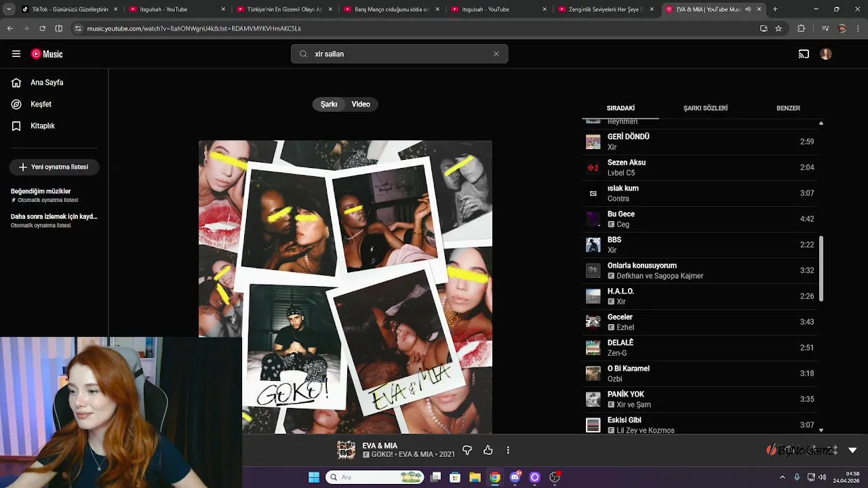Image resolution: width=868 pixels, height=488 pixels.
Task: Play Bu Gece by Ceg
Action: coord(700,219)
